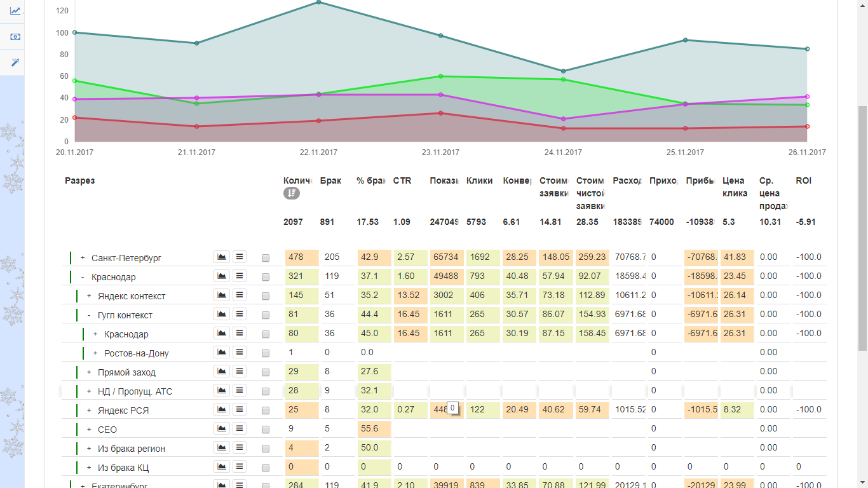Sort by the CTR column header

pyautogui.click(x=402, y=180)
